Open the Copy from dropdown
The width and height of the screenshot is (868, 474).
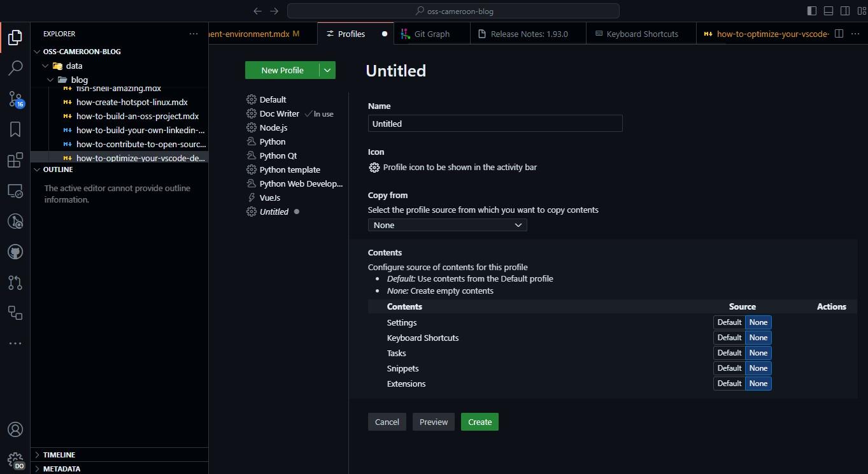click(447, 225)
